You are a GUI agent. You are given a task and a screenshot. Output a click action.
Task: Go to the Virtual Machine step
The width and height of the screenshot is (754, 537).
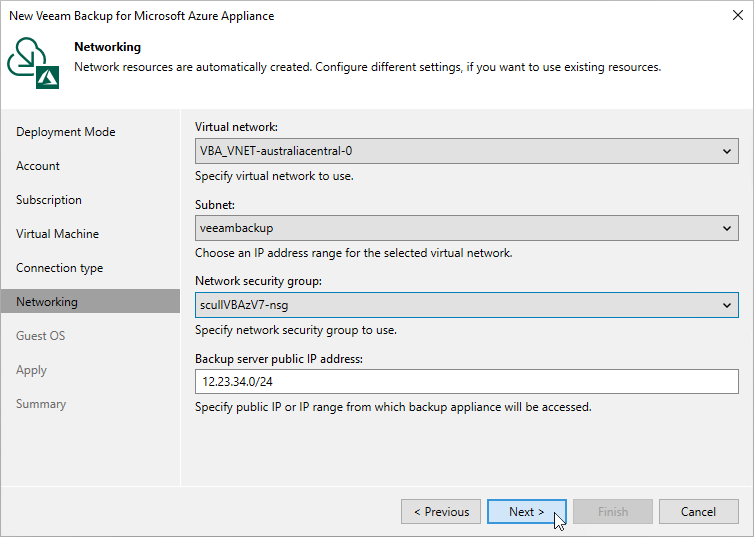(57, 234)
